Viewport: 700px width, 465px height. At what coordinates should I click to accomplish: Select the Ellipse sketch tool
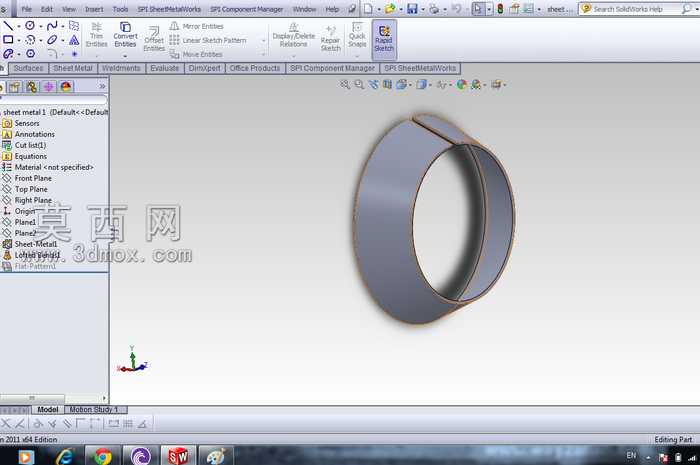(52, 40)
